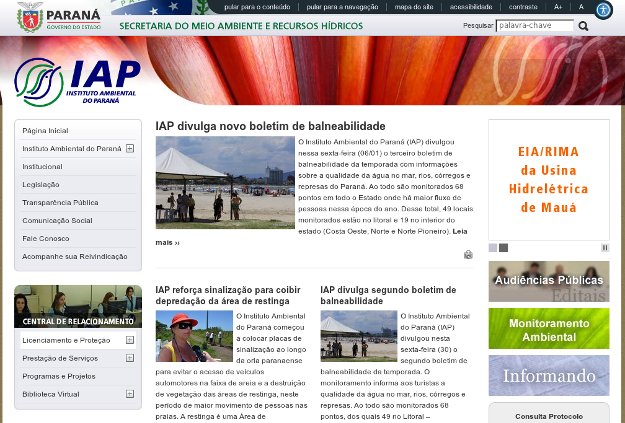Increase font size with A+
This screenshot has width=625, height=423.
558,7
